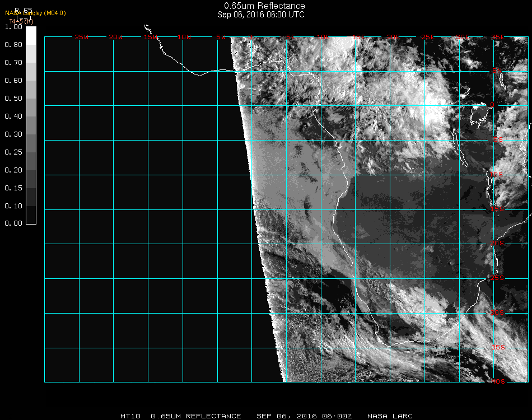The image size is (532, 420).
Task: Click the 30E longitude label
Action: click(x=463, y=37)
